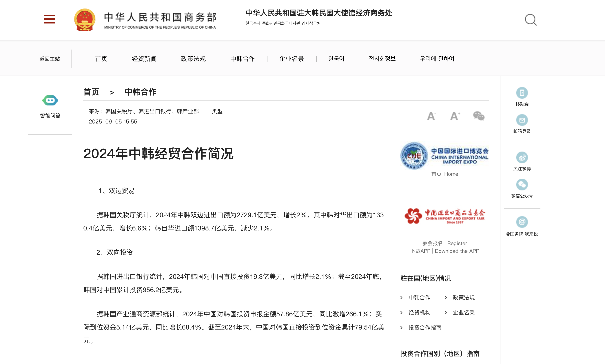Open 政策法规 in navigation bar
Viewport: 605px width, 364px height.
(193, 59)
